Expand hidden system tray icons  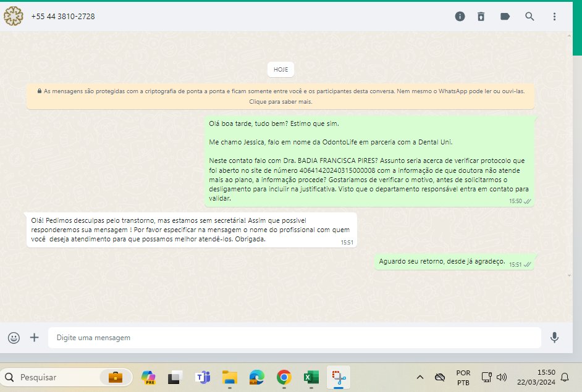click(420, 378)
